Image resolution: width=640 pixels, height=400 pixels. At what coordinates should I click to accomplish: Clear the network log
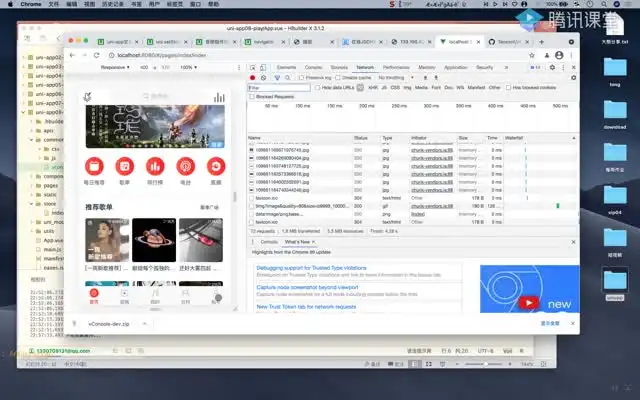(x=262, y=77)
